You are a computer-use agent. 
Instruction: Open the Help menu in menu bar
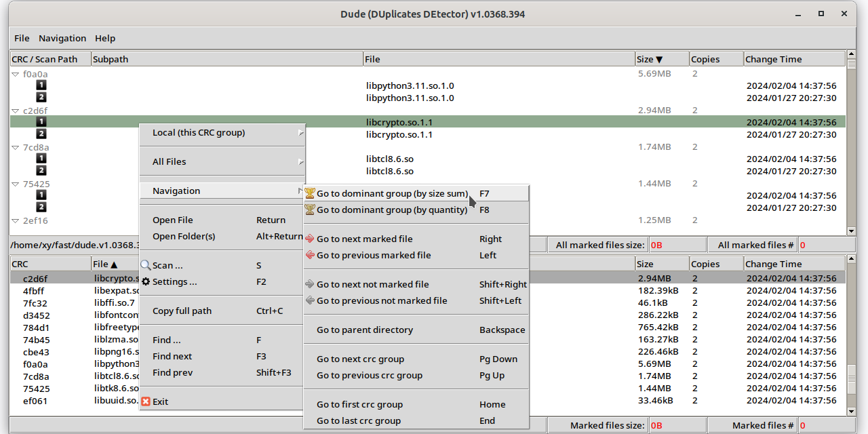coord(105,39)
